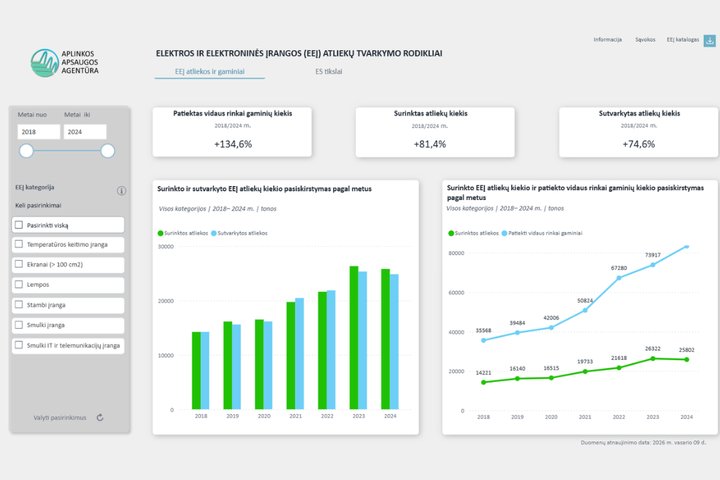Open the info icon next to EEĮ kategorija
Screen dimensions: 720x480
(x=121, y=191)
